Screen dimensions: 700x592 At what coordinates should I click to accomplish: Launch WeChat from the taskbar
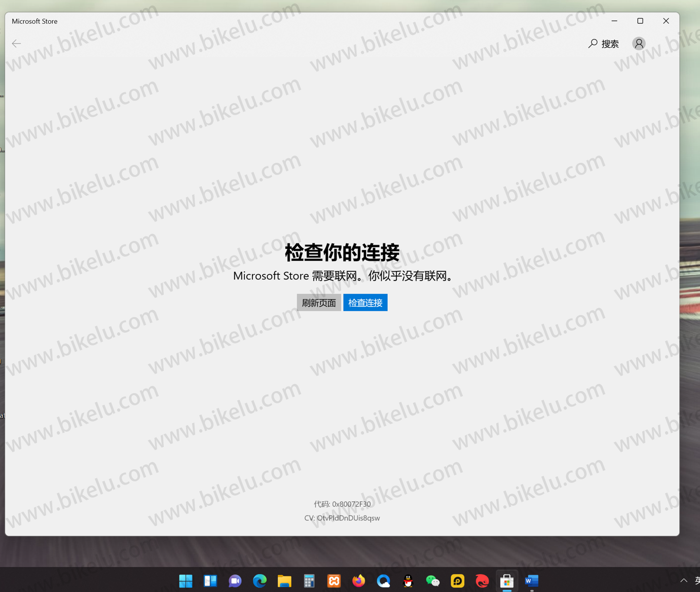[x=432, y=581]
